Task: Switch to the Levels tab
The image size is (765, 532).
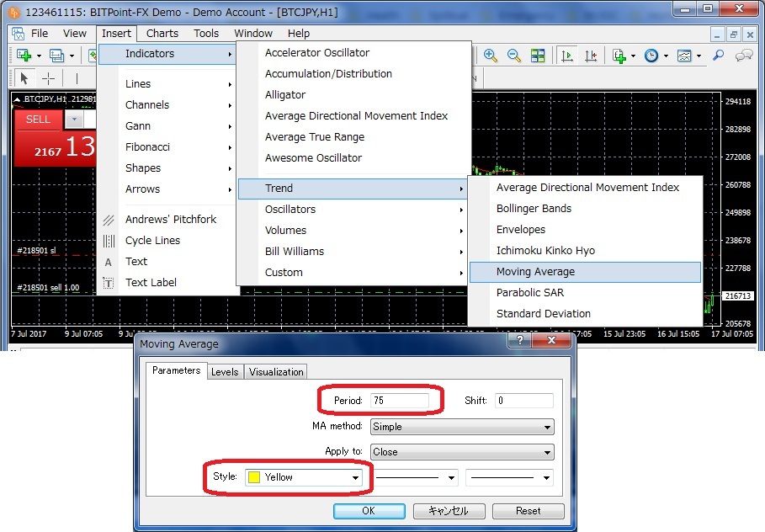Action: 225,372
